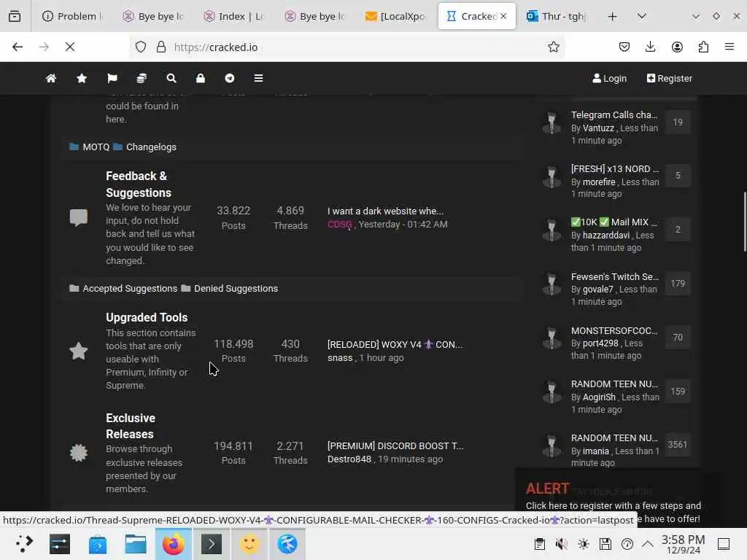
Task: Click the shield tracking protection icon
Action: click(141, 47)
